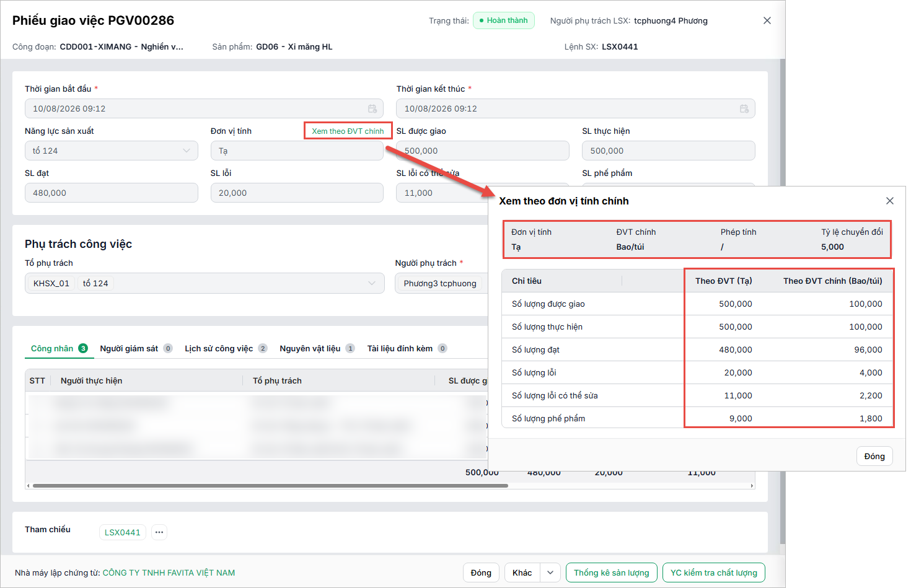Select the KHSX_01 tag in Tổ phụ trách
Viewport: 911px width, 588px height.
click(x=51, y=283)
